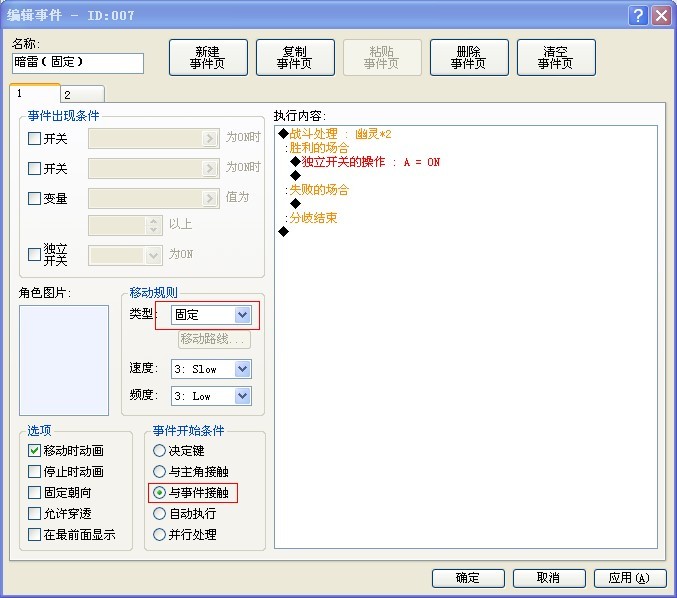Open the 速度 dropdown showing 3: Slow
This screenshot has width=677, height=598.
coord(211,369)
